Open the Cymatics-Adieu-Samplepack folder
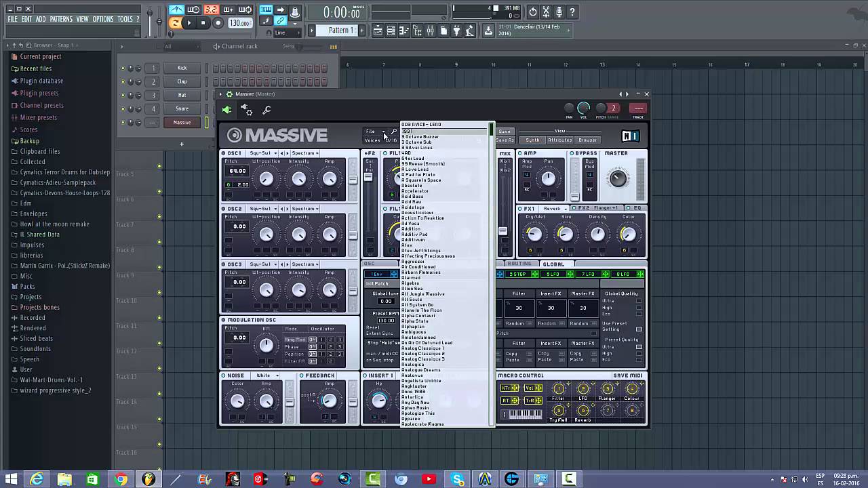The width and height of the screenshot is (868, 488). click(x=58, y=182)
